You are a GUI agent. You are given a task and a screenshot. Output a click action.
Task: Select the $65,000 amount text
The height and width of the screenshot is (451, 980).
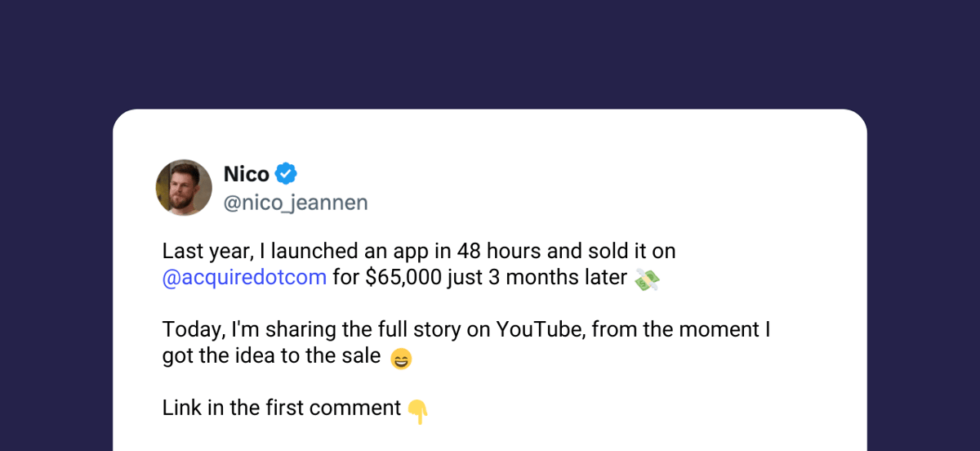[404, 278]
